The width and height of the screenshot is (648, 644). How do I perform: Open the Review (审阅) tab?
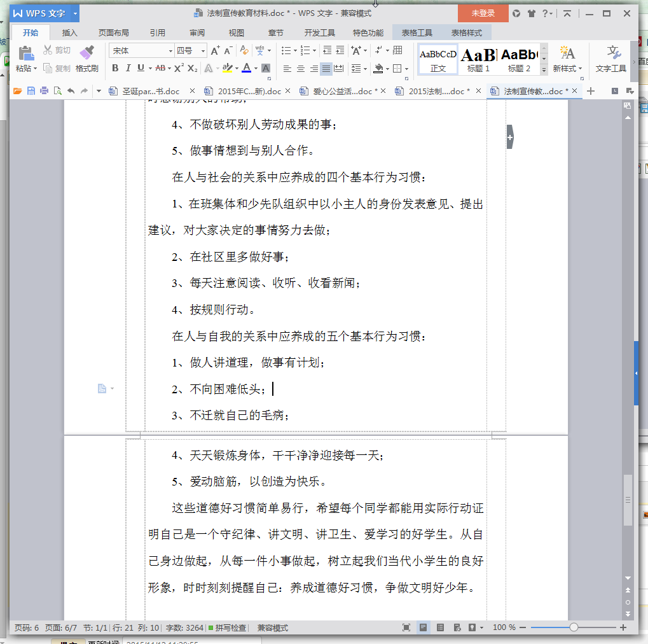click(x=197, y=32)
